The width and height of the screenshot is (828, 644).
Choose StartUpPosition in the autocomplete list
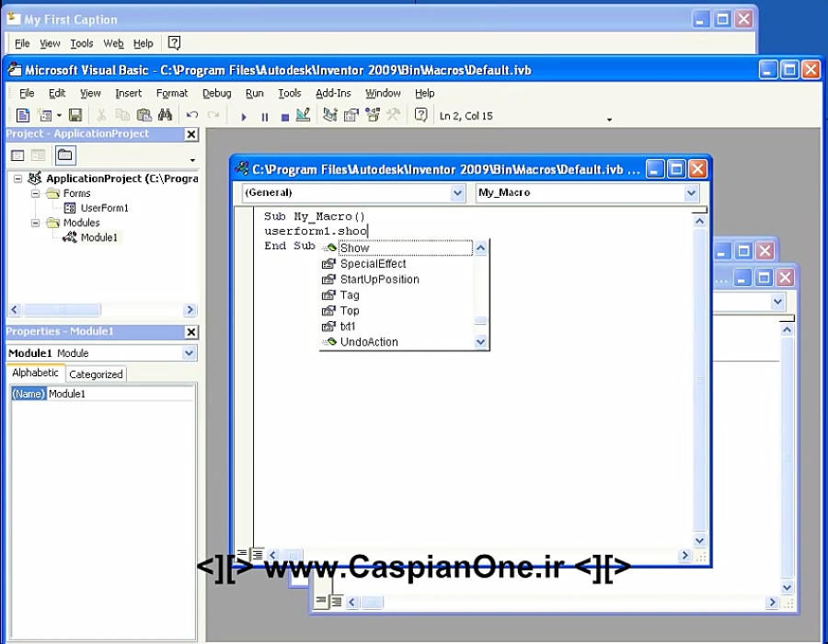[x=377, y=279]
